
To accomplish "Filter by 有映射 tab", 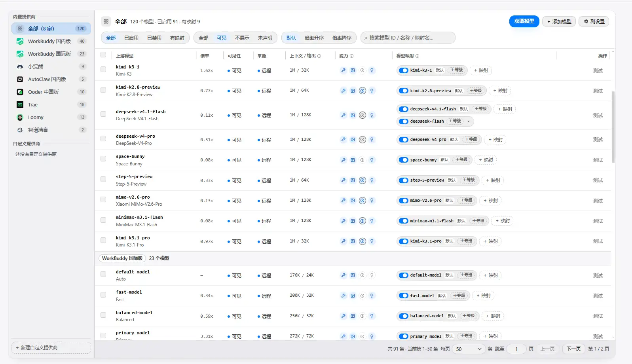I will [177, 38].
